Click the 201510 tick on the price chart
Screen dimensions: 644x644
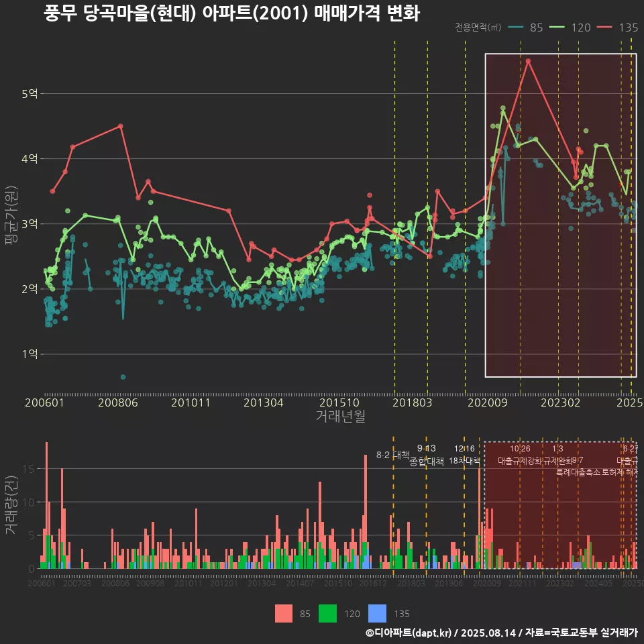pyautogui.click(x=339, y=402)
